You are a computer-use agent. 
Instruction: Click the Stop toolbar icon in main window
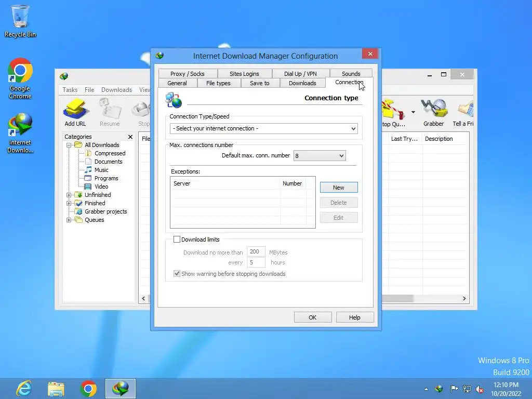pyautogui.click(x=142, y=112)
